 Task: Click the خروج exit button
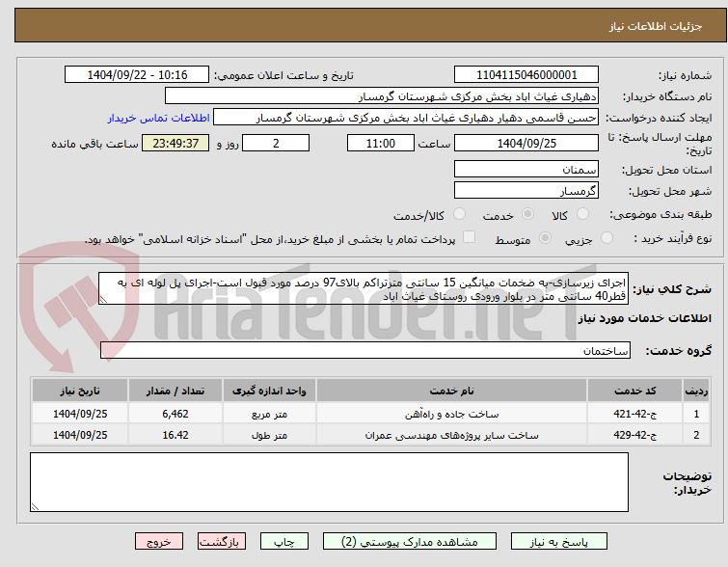(x=159, y=542)
